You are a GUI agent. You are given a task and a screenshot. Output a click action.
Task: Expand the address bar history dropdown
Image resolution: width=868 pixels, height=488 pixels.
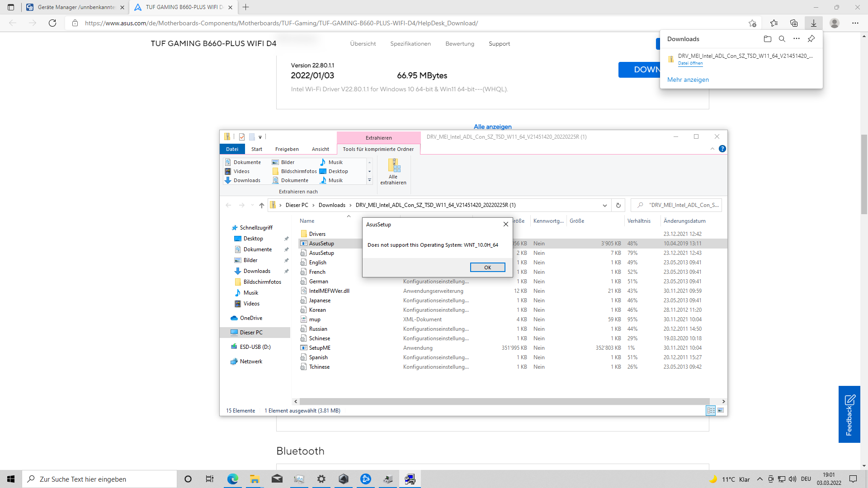tap(604, 205)
